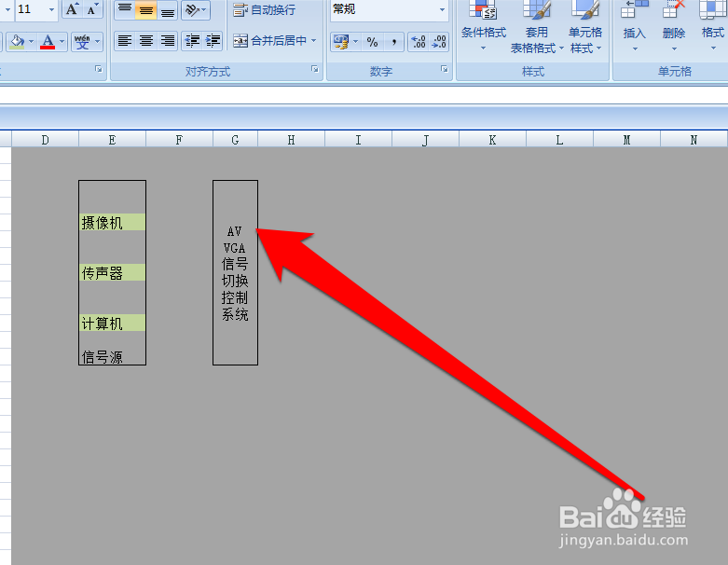The height and width of the screenshot is (565, 728).
Task: Select the 摄像机 cell
Action: [x=113, y=222]
